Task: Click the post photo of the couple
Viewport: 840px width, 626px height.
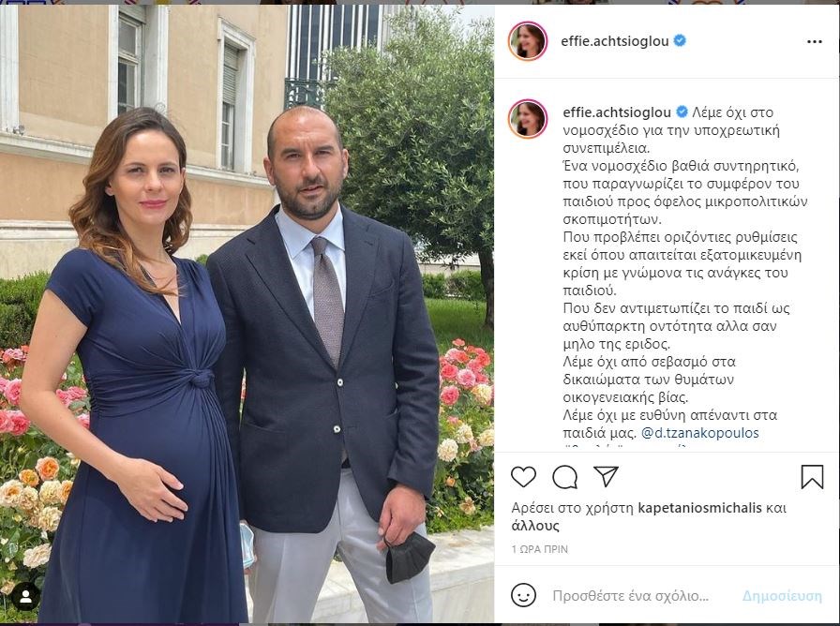Action: click(x=247, y=314)
